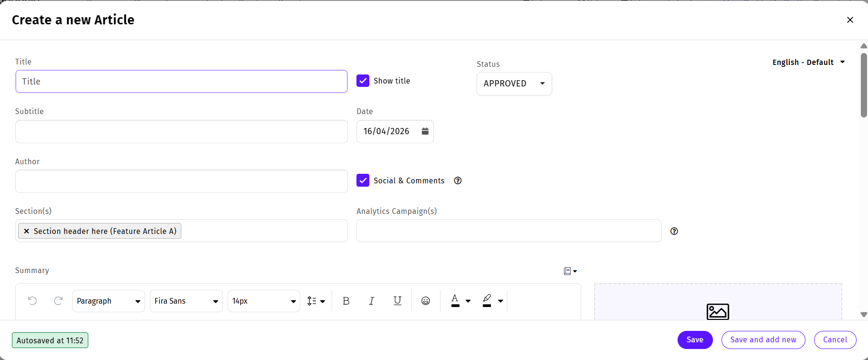This screenshot has width=868, height=360.
Task: Click Save and add new
Action: [763, 340]
